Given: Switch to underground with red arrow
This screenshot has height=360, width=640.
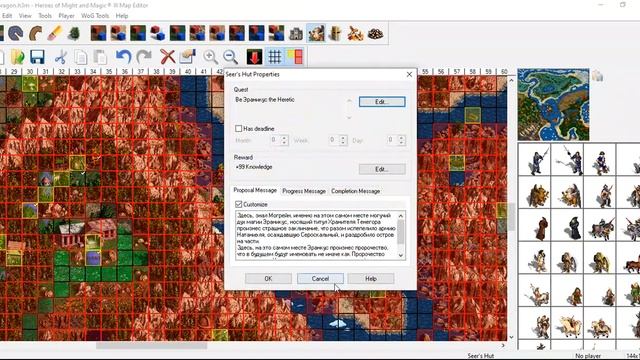Looking at the screenshot, I should click(254, 57).
